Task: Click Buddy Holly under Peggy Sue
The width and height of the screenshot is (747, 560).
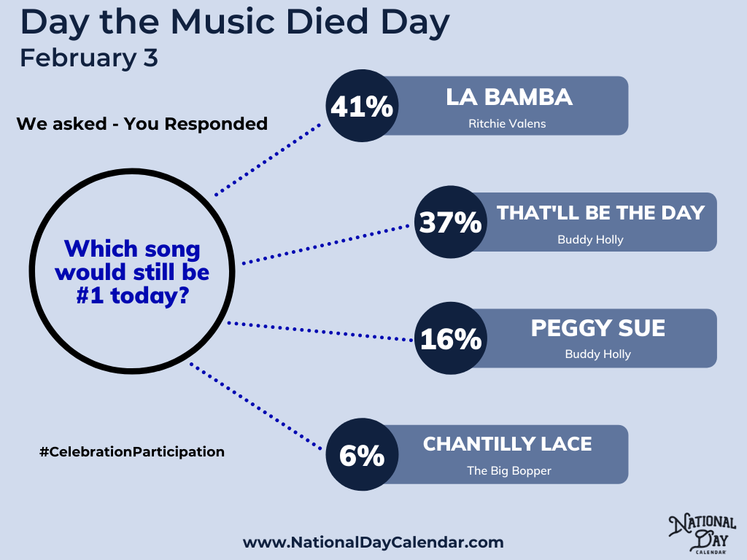Action: [597, 354]
